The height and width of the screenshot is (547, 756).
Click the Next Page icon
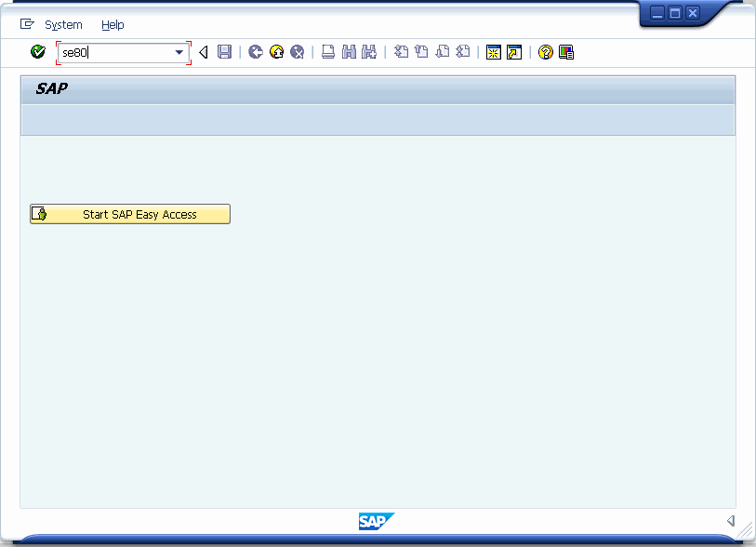point(442,51)
